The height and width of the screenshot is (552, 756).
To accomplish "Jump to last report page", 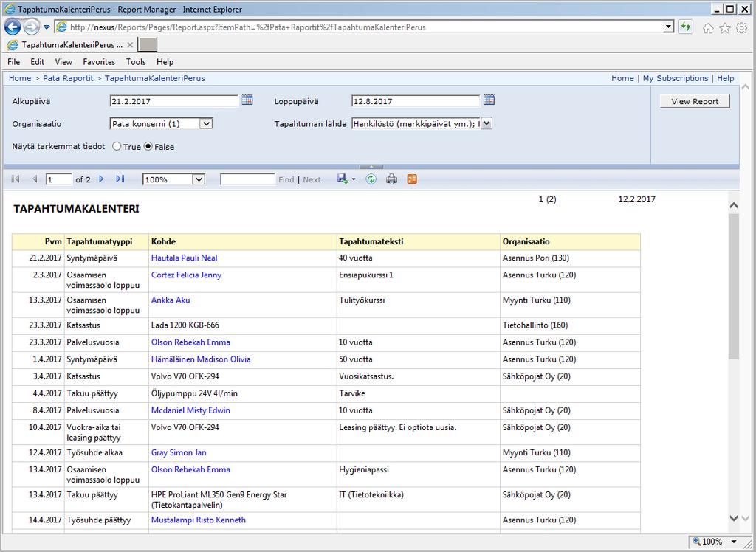I will (120, 179).
